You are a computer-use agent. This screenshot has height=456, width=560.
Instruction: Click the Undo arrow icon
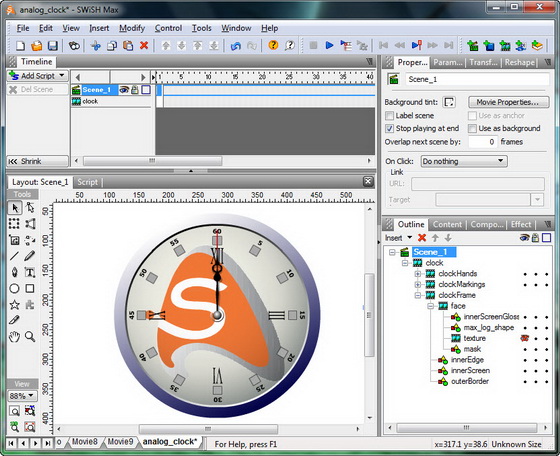235,46
